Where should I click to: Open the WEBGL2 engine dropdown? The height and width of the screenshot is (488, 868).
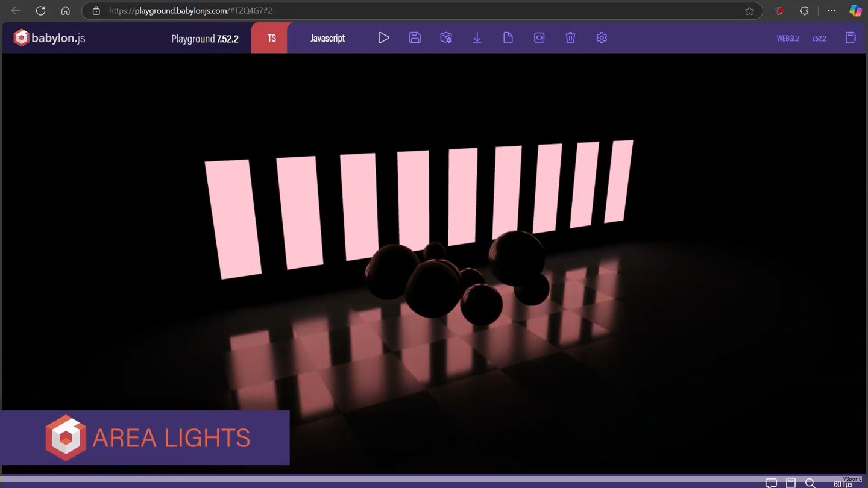(x=787, y=39)
